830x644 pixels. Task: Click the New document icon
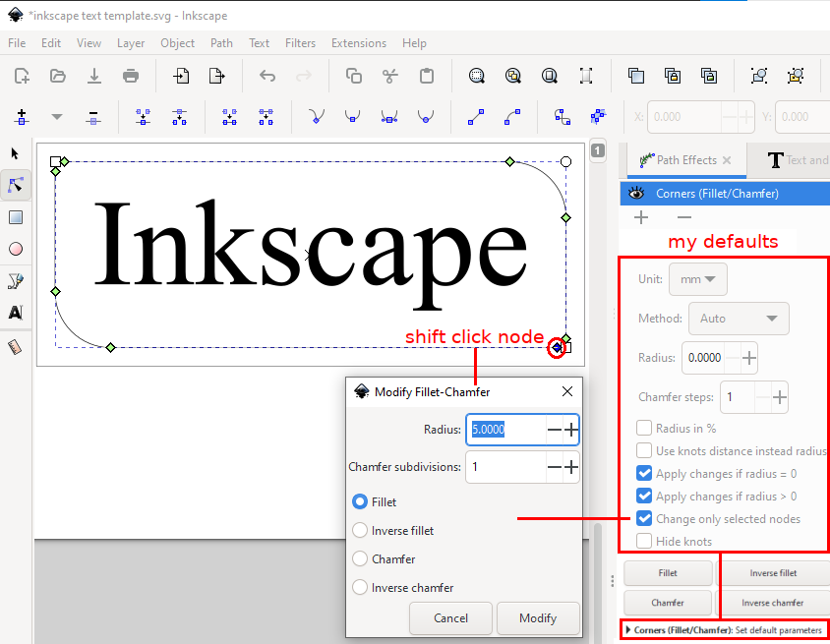click(22, 77)
